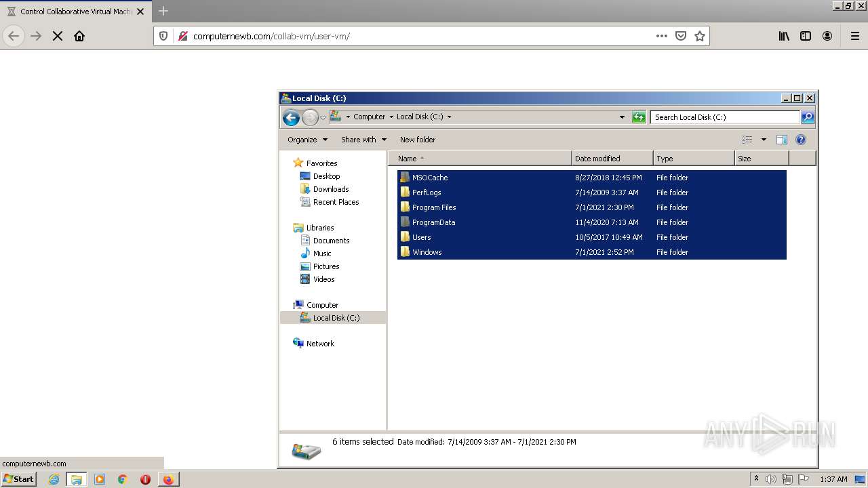Select the Program Files folder
Screen dimensions: 868x488
point(591,207)
